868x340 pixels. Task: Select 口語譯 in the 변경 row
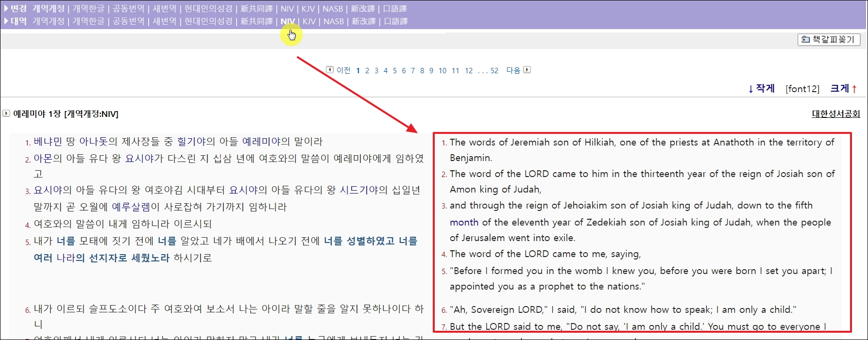click(x=395, y=9)
